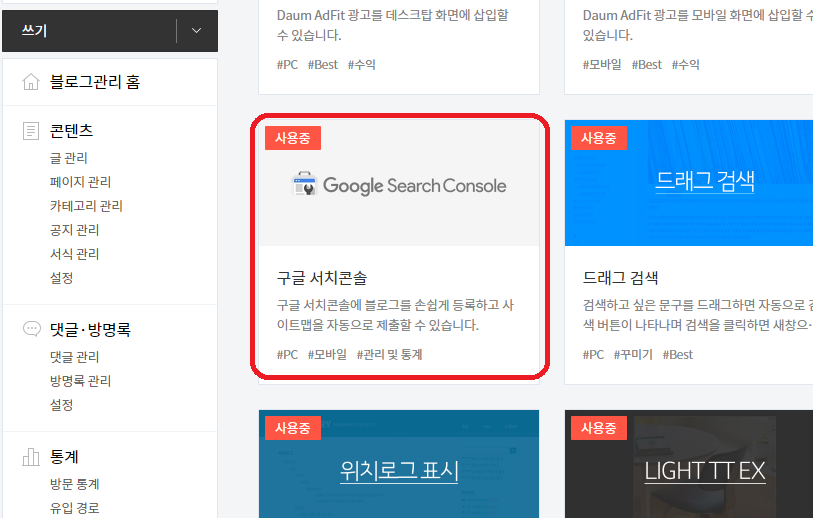The image size is (813, 518).
Task: Click #수익 tag on AdFit mobile card
Action: pyautogui.click(x=685, y=65)
